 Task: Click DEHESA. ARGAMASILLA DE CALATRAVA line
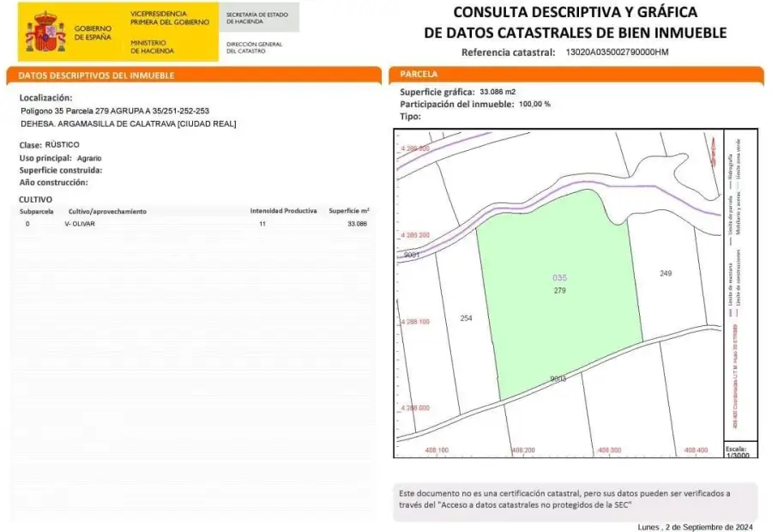click(x=129, y=124)
